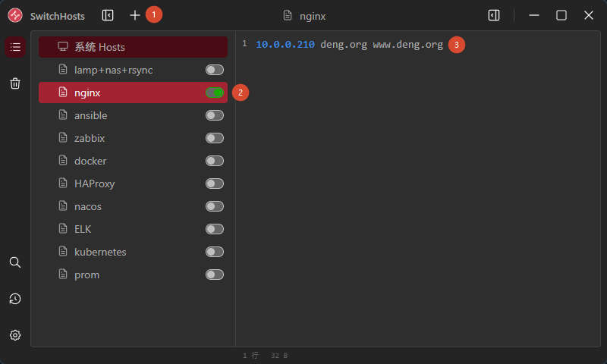The image size is (607, 364).
Task: Select the 系统 Hosts entry
Action: click(x=133, y=47)
